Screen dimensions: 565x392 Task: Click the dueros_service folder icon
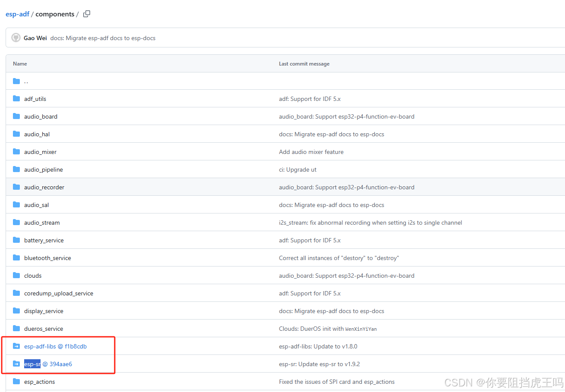coord(16,329)
